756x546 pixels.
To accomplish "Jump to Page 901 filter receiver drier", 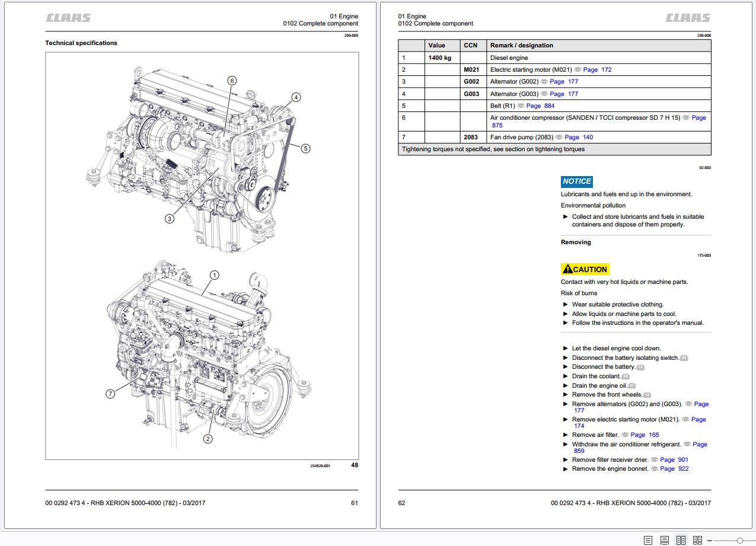I will (674, 460).
